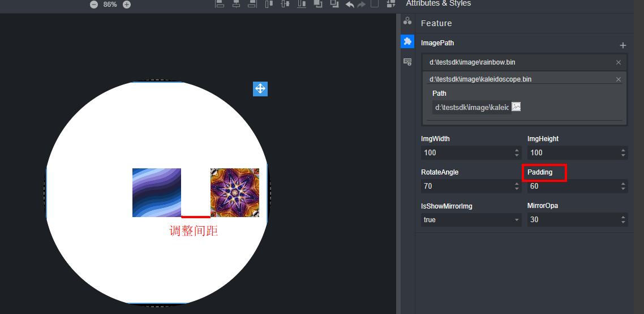644x314 pixels.
Task: Expand the rainbow.bin path entry
Action: (518, 62)
